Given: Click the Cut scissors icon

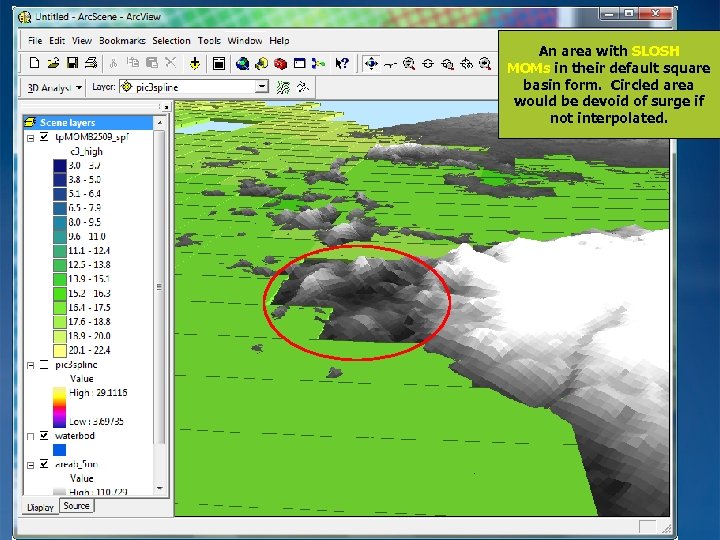Looking at the screenshot, I should click(x=113, y=63).
